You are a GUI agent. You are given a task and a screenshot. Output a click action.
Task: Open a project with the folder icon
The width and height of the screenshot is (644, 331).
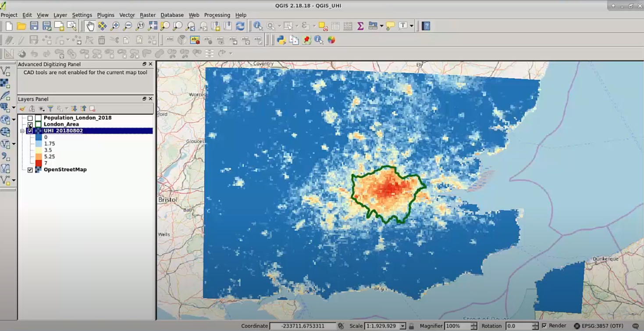[21, 26]
